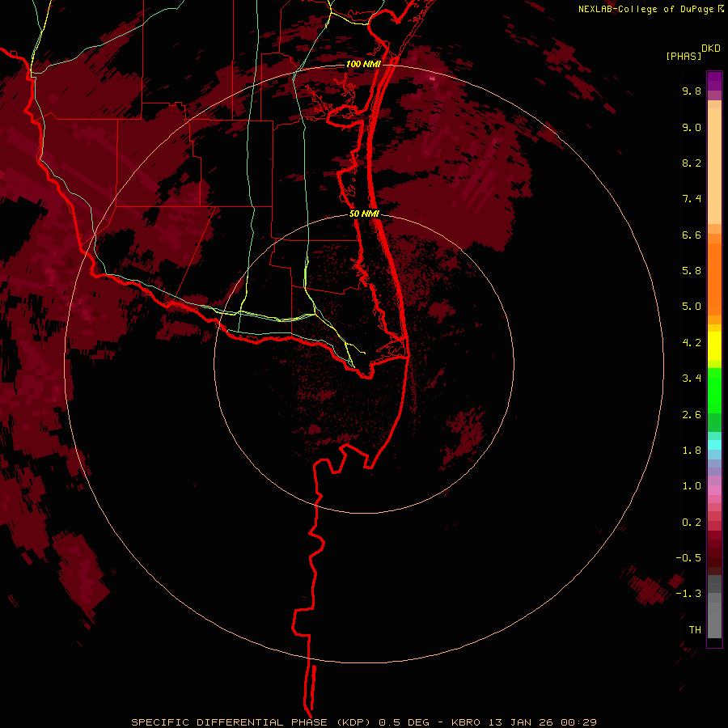Click the 5.8 color scale value
728x728 pixels.
coord(692,271)
